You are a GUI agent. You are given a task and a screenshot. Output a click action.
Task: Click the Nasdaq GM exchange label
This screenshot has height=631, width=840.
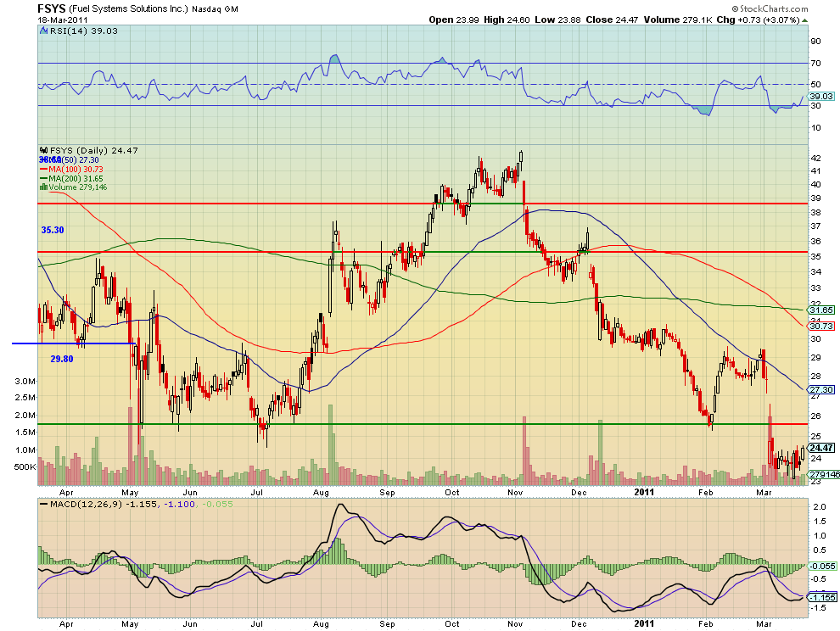click(x=216, y=9)
